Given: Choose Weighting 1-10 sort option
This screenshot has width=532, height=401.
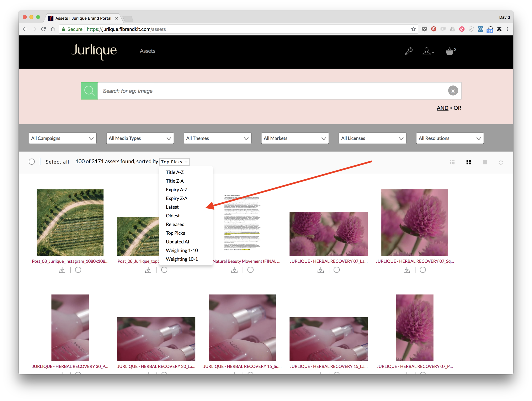Looking at the screenshot, I should [x=182, y=250].
